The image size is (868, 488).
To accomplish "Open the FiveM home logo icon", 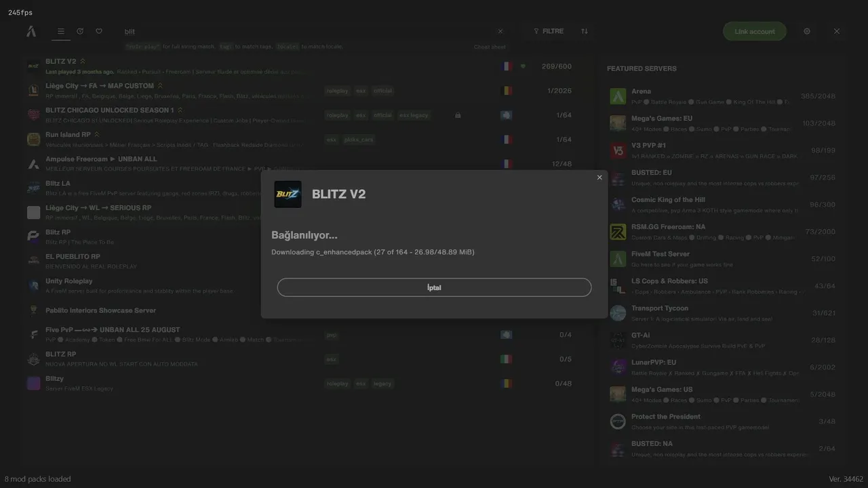I will tap(31, 31).
